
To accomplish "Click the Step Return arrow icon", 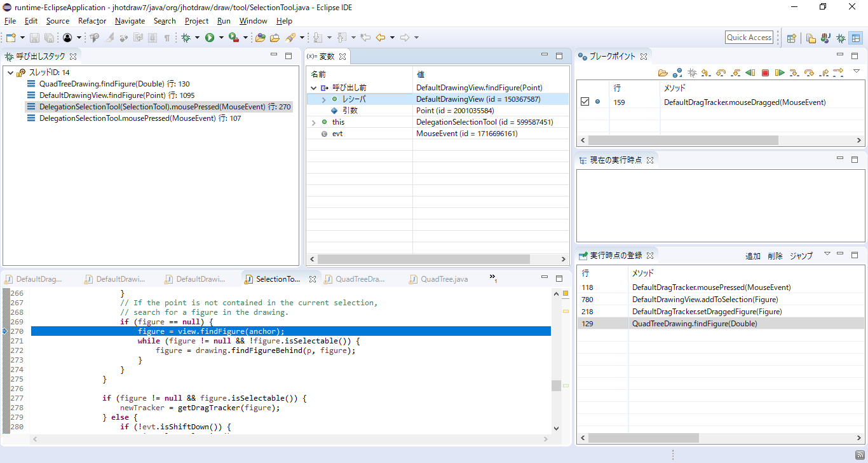I will [x=824, y=73].
